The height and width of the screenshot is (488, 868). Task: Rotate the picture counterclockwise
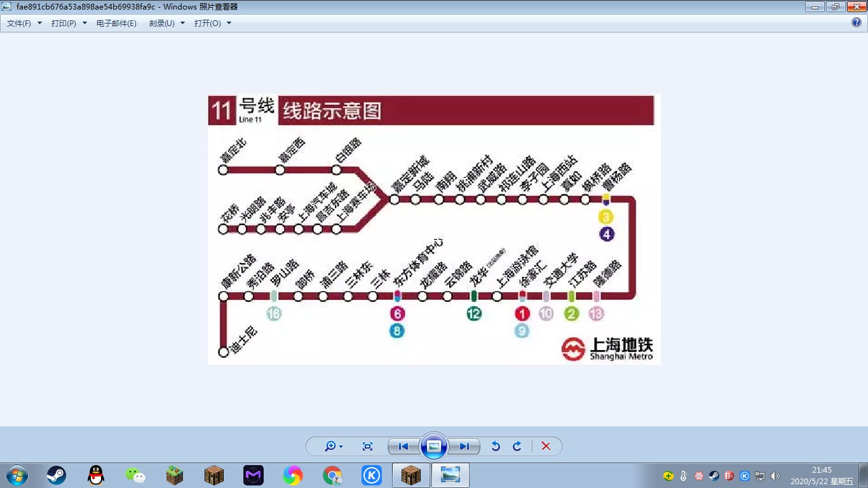(x=496, y=447)
